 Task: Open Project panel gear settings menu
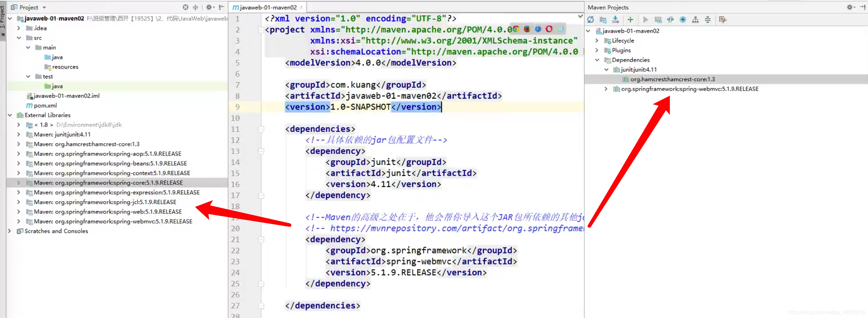coord(210,7)
